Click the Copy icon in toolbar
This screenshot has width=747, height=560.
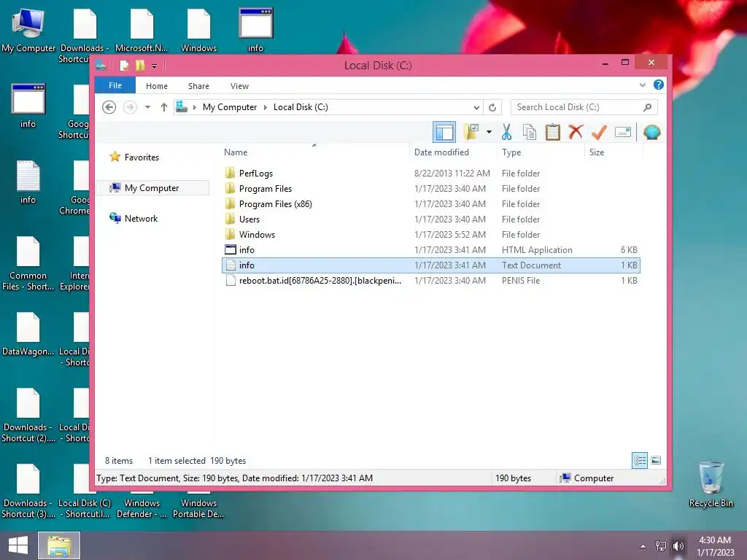pyautogui.click(x=530, y=132)
